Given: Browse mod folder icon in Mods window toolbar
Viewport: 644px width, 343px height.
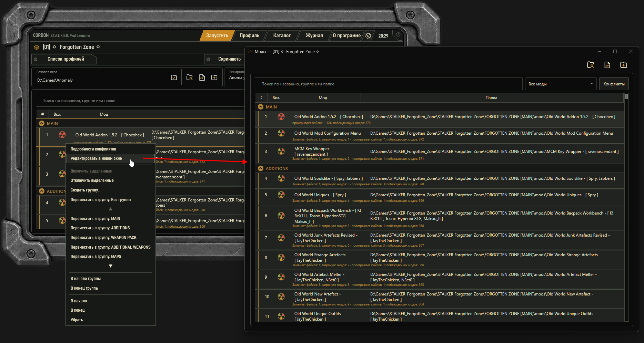Looking at the screenshot, I should (591, 65).
